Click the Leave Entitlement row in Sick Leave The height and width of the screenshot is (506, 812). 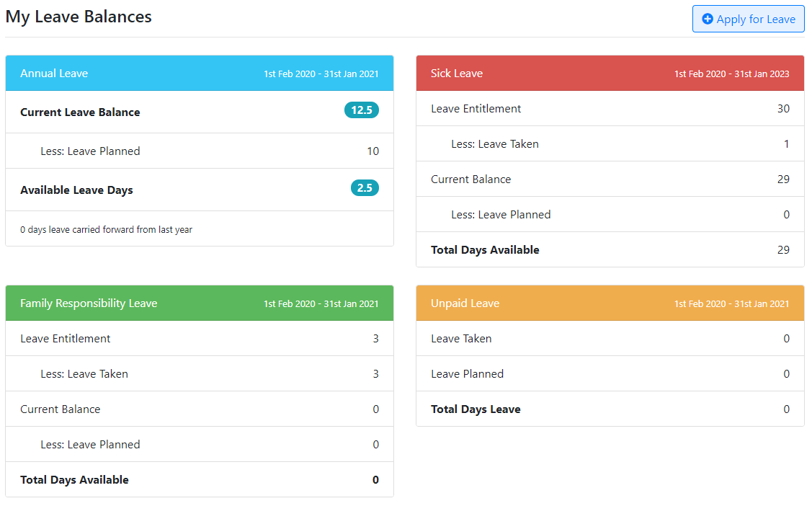point(476,108)
